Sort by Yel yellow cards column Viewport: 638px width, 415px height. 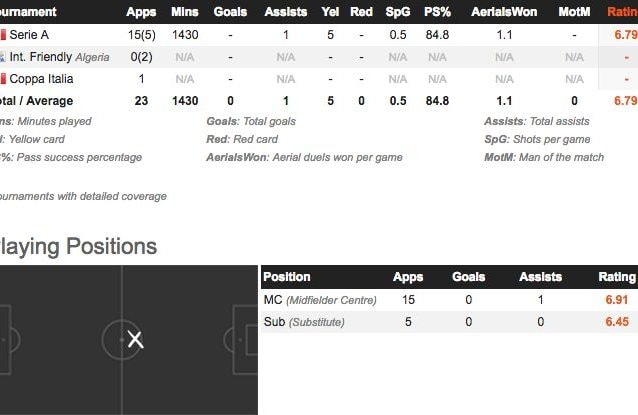pyautogui.click(x=330, y=12)
